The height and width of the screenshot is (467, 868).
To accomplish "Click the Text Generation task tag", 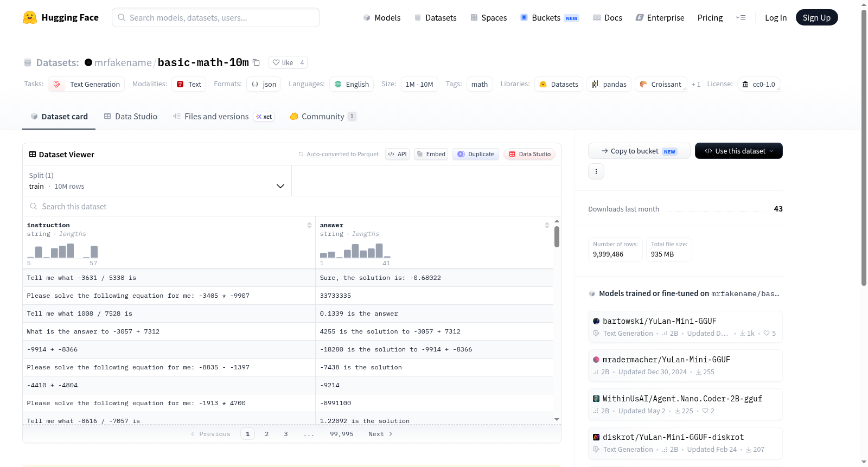I will pos(86,84).
